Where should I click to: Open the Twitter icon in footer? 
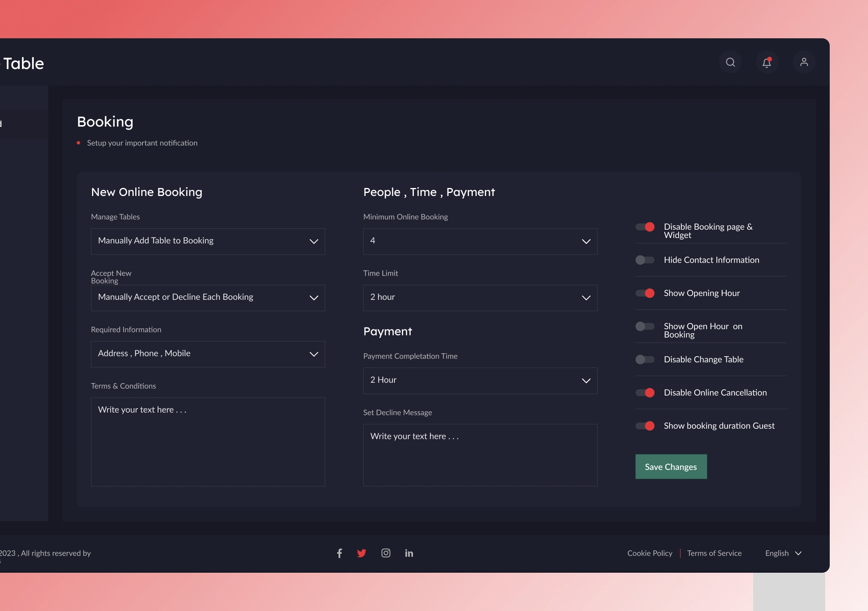point(361,553)
